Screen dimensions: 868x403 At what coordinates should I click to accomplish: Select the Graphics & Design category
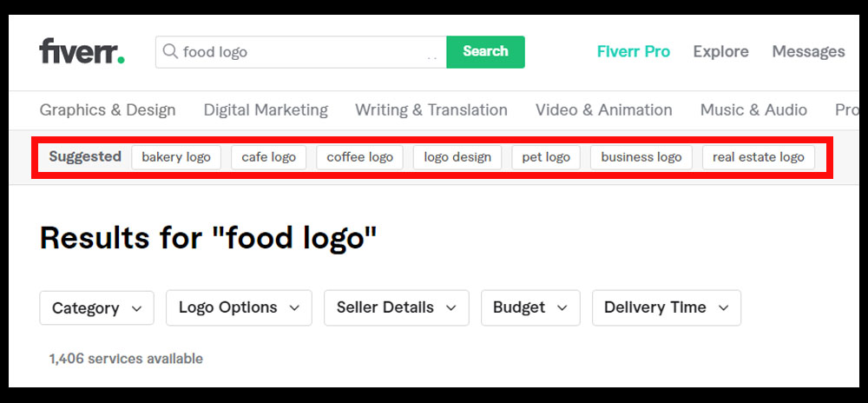[x=108, y=110]
